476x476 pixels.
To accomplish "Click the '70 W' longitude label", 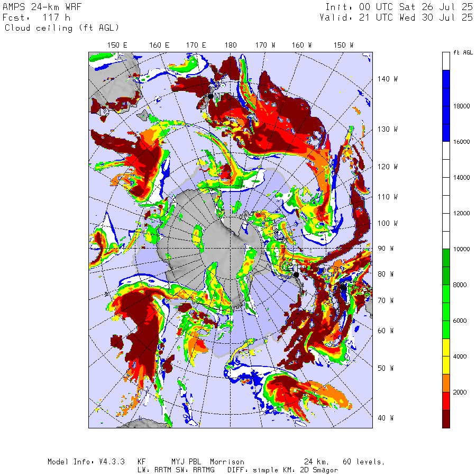I will tap(386, 300).
